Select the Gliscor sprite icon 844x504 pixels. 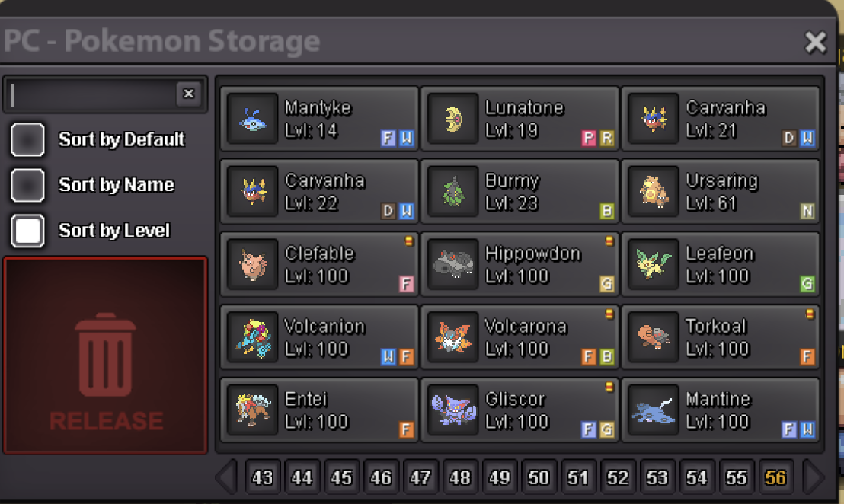[x=453, y=410]
